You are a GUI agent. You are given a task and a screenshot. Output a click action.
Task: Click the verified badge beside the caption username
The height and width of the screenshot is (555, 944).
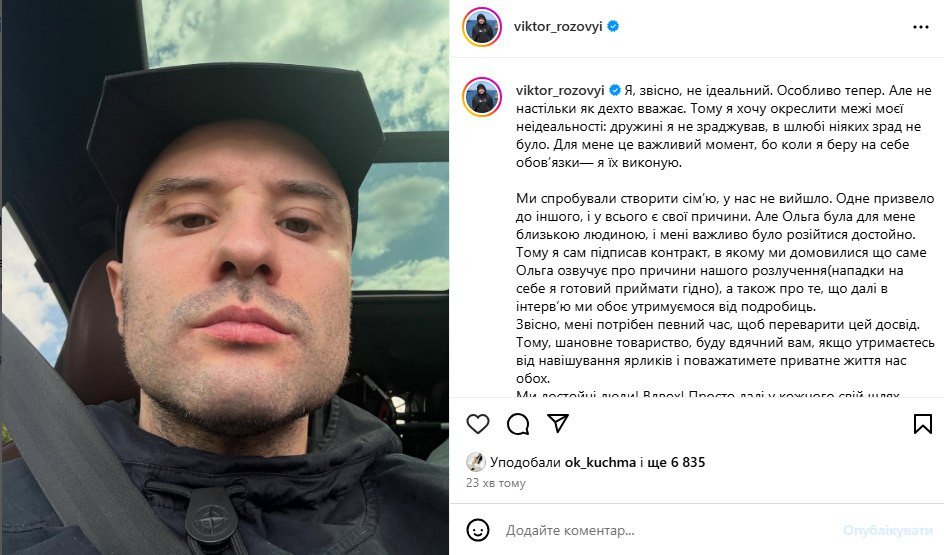click(x=615, y=90)
